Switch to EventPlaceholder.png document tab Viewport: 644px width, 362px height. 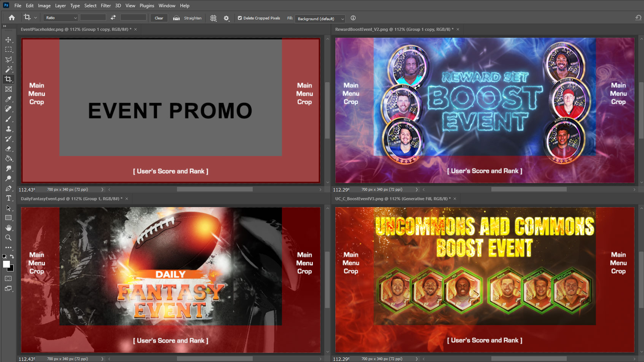(76, 29)
